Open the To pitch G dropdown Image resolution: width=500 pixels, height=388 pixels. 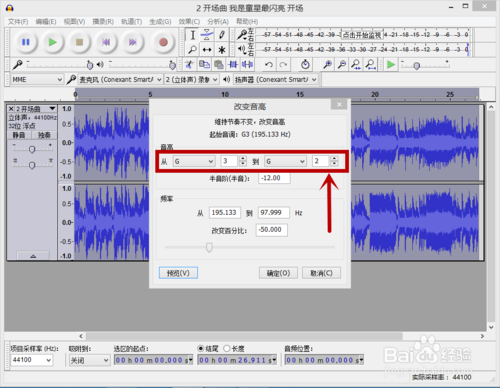pyautogui.click(x=285, y=161)
